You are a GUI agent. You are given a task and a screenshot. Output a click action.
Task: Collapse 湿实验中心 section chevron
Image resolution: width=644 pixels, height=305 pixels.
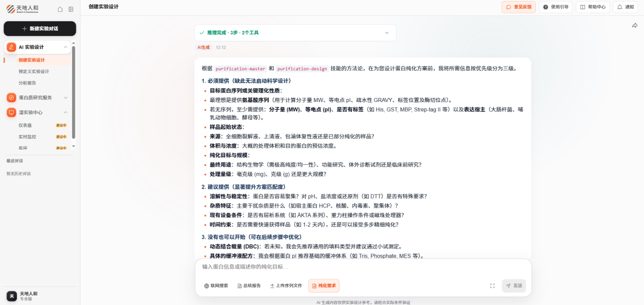[x=65, y=112]
